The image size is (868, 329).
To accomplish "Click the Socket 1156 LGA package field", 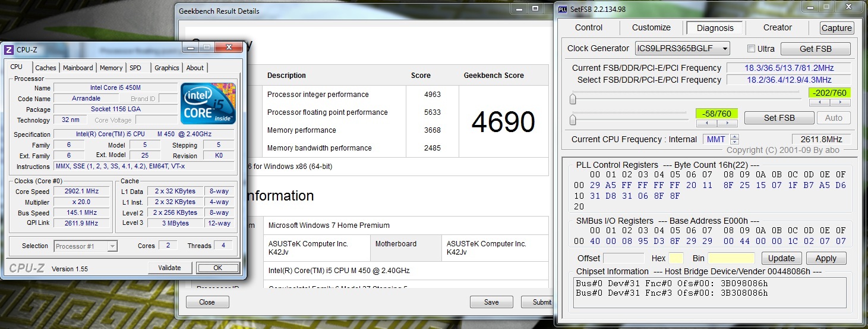I will (x=115, y=109).
